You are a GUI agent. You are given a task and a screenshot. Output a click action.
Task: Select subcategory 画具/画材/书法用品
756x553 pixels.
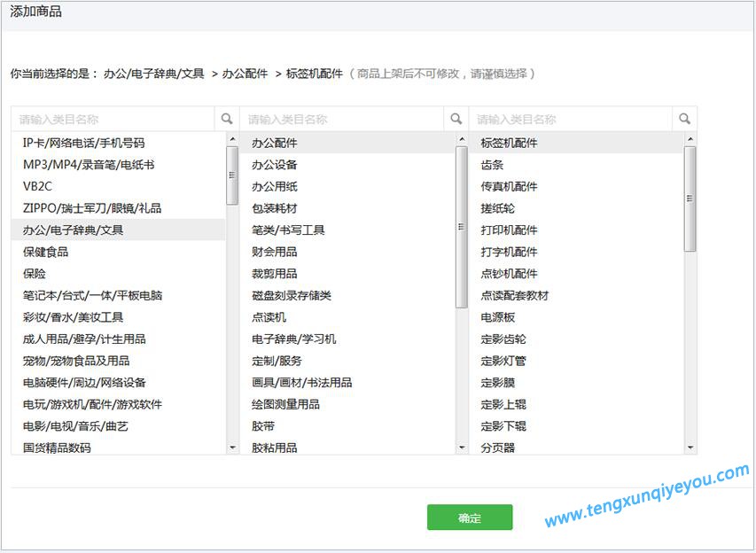(347, 382)
